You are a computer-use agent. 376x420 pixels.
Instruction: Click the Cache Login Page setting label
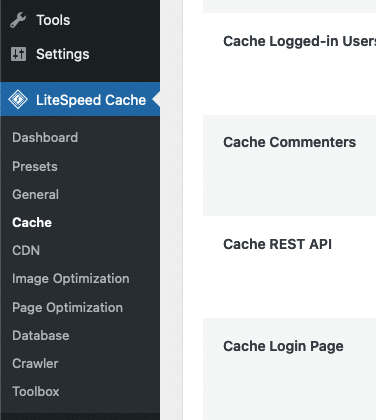(283, 346)
